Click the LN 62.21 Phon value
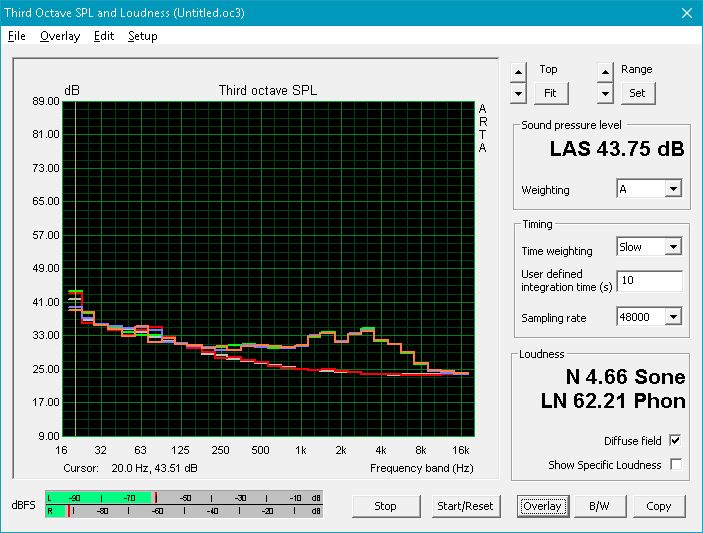 click(613, 401)
